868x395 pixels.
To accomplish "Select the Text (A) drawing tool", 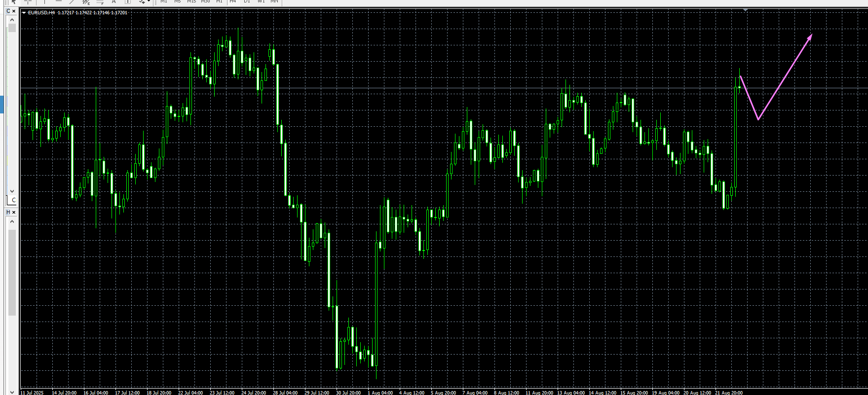I will pos(114,1).
